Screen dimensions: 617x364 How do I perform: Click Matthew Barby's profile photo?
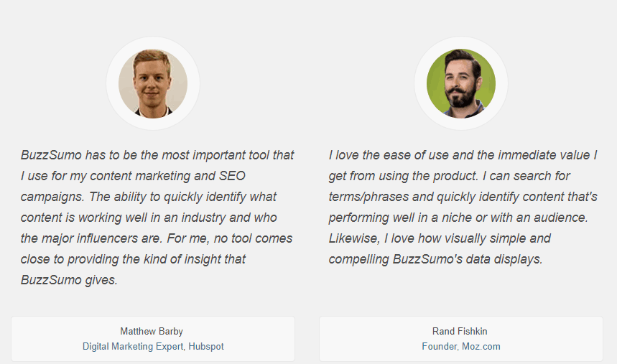point(153,83)
